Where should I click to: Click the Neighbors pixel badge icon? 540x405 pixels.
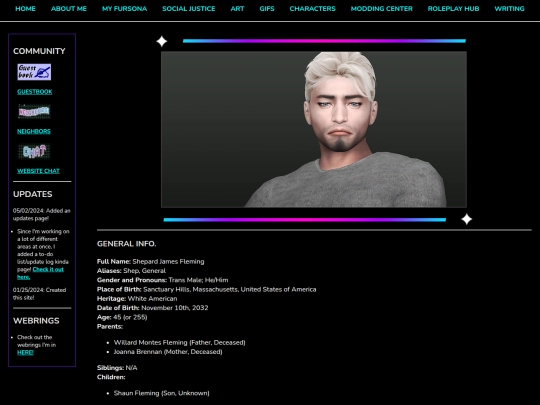coord(34,112)
